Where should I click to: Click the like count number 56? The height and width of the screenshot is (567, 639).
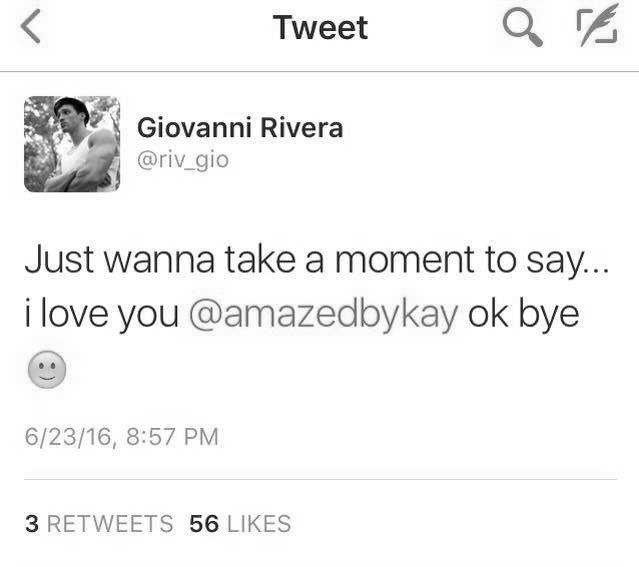204,524
